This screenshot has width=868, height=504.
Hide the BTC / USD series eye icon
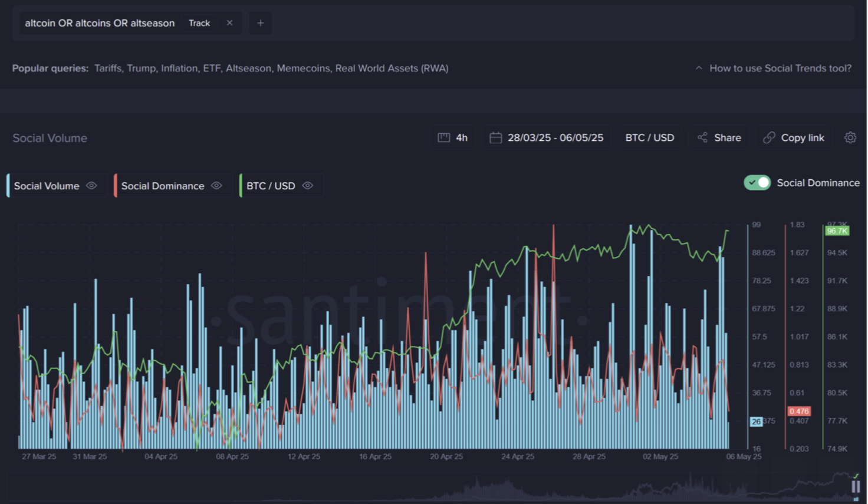pyautogui.click(x=307, y=186)
